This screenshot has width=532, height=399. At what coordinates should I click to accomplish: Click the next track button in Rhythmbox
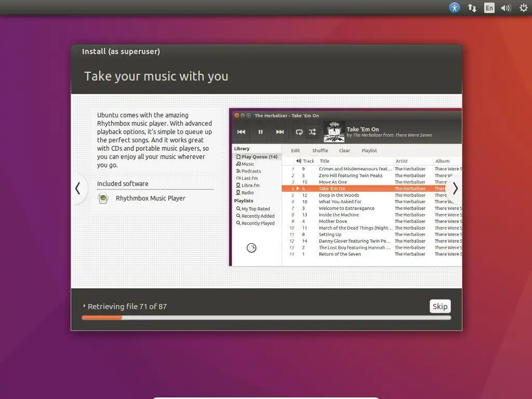pos(280,131)
